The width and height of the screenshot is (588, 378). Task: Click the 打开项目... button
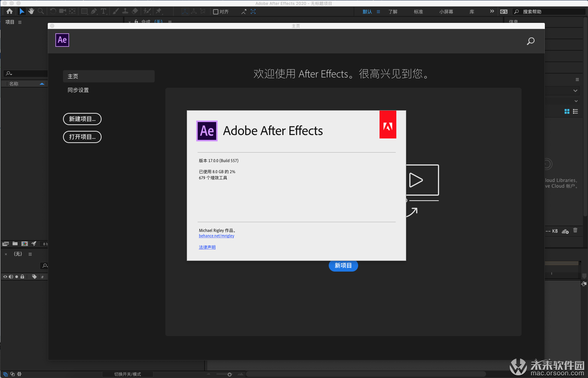click(82, 137)
